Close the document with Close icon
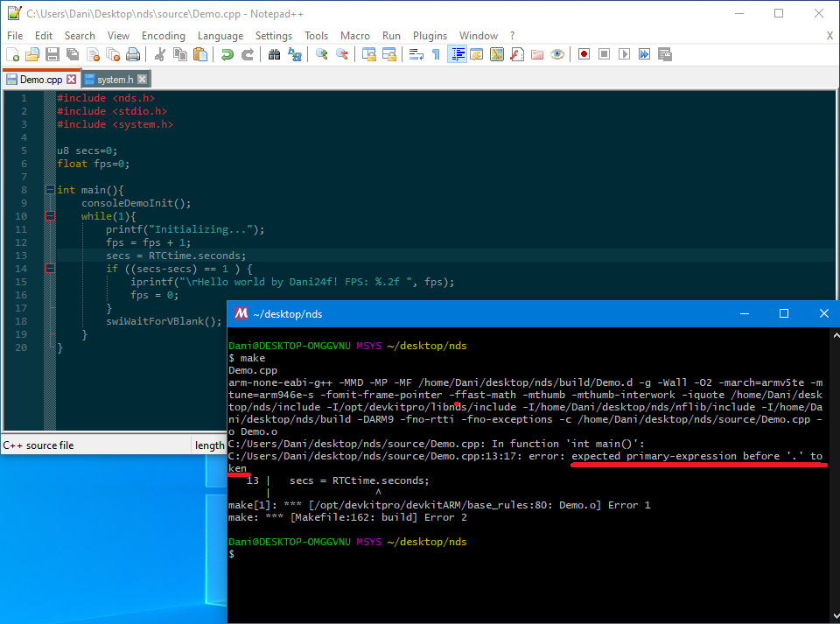The image size is (840, 624). pos(94,54)
